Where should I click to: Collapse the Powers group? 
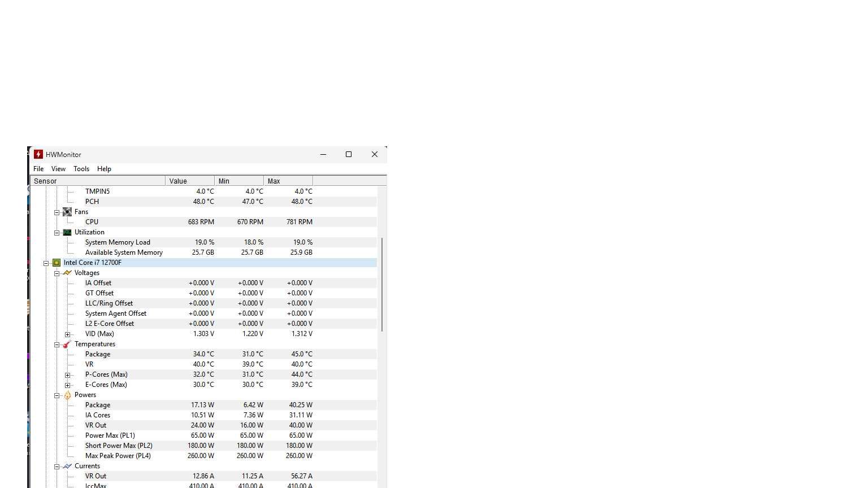pyautogui.click(x=57, y=395)
